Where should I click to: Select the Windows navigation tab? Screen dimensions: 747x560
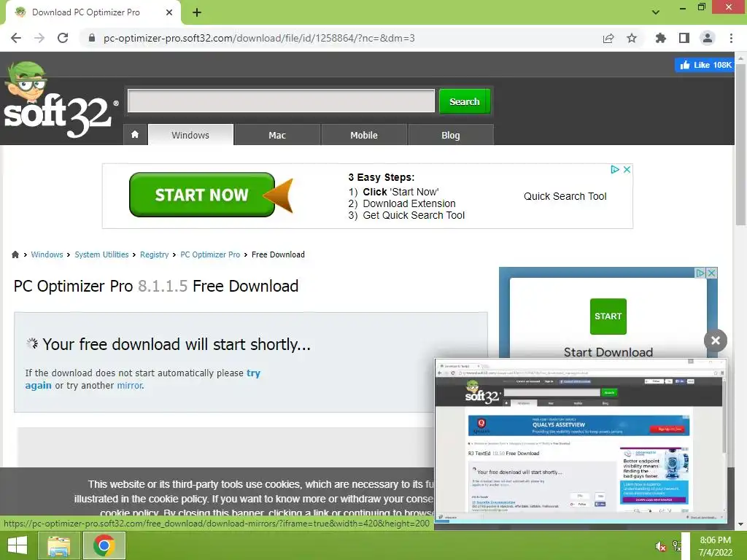tap(190, 135)
